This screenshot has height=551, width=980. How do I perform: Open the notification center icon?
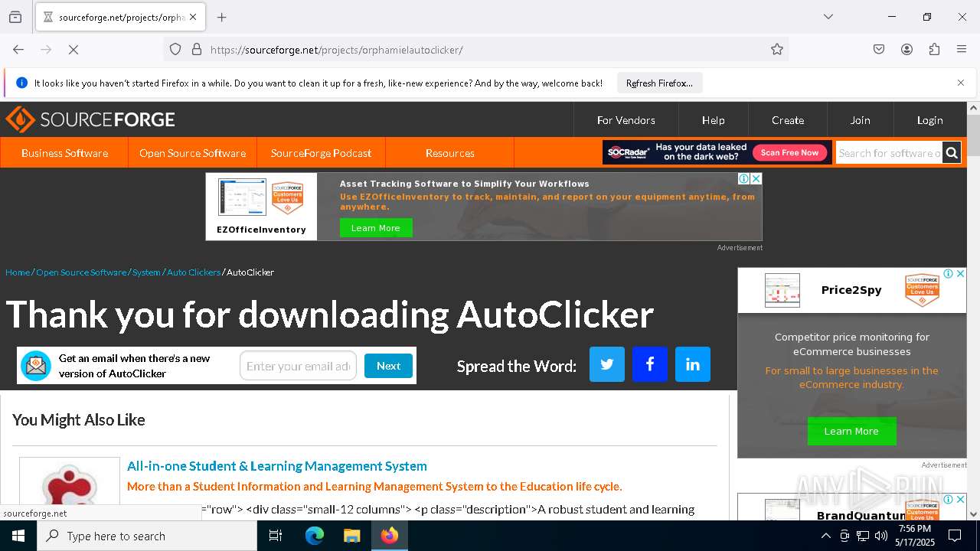[x=955, y=536]
